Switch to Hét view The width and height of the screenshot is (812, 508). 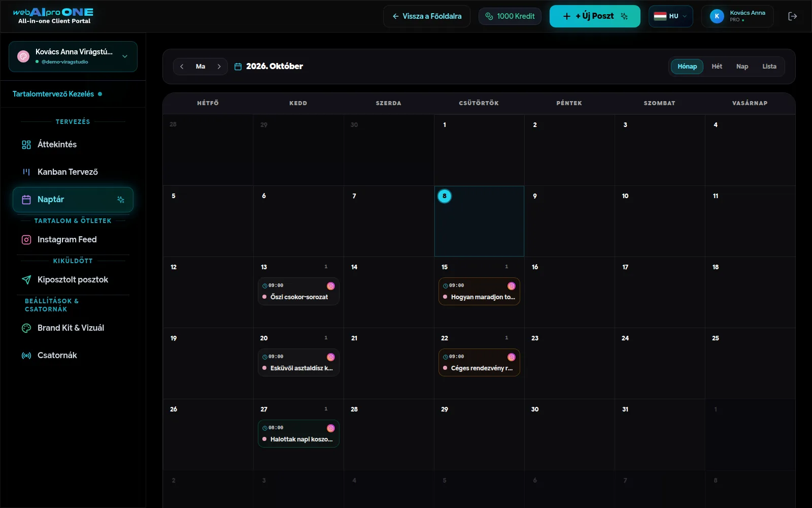[717, 67]
